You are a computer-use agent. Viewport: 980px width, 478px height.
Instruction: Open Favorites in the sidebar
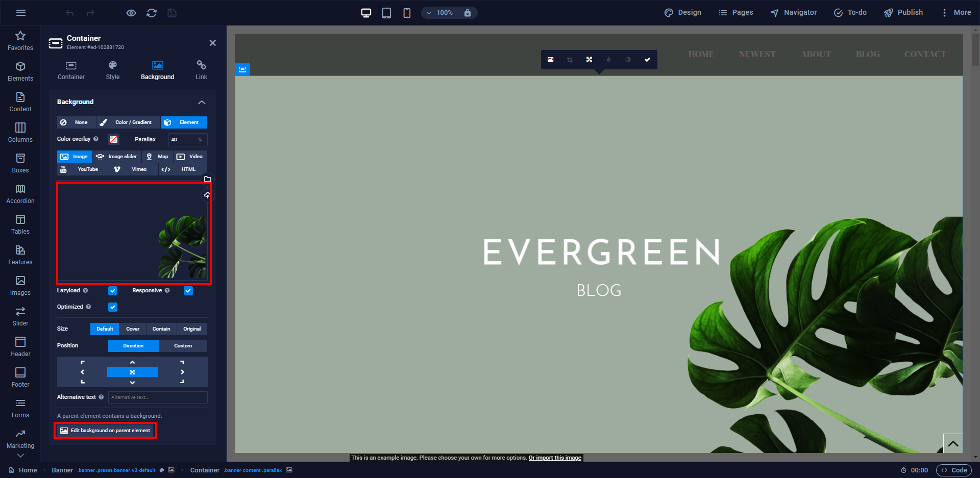click(x=20, y=41)
